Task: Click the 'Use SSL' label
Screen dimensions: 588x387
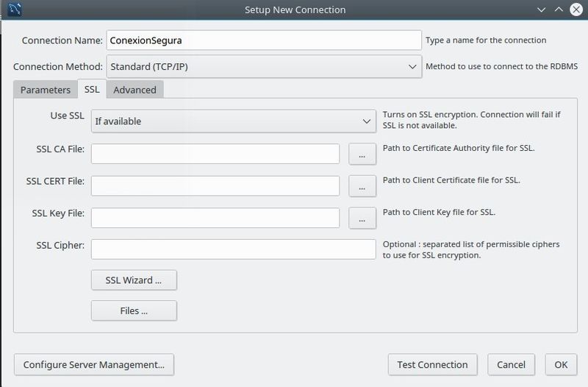Action: point(67,116)
